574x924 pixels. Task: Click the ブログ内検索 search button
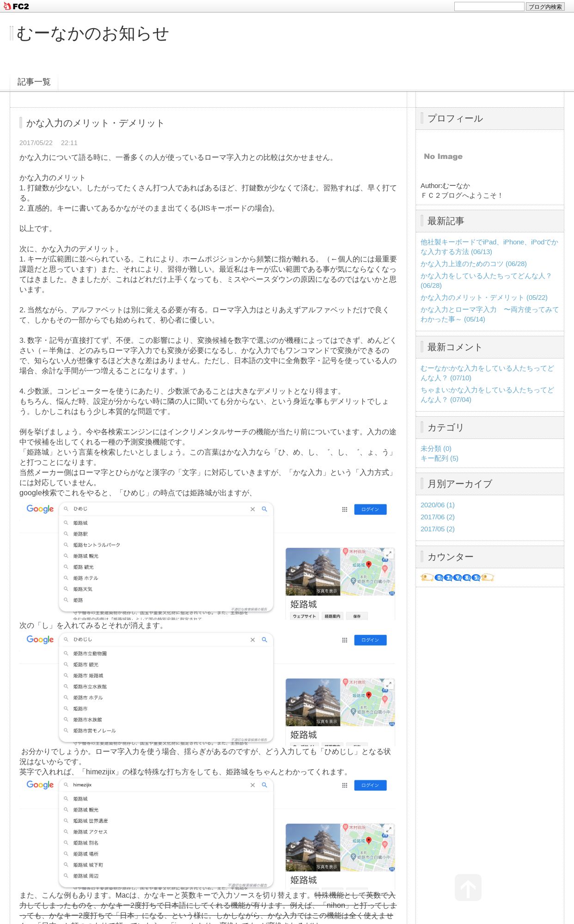pyautogui.click(x=545, y=6)
